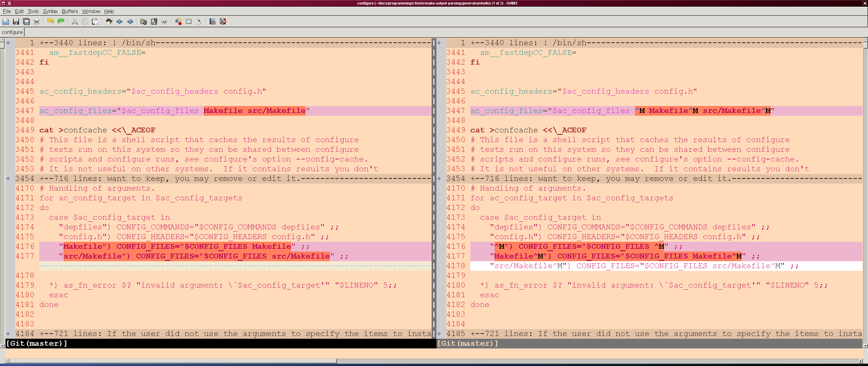Click the scissors Cut icon
This screenshot has height=366, width=868.
point(75,22)
